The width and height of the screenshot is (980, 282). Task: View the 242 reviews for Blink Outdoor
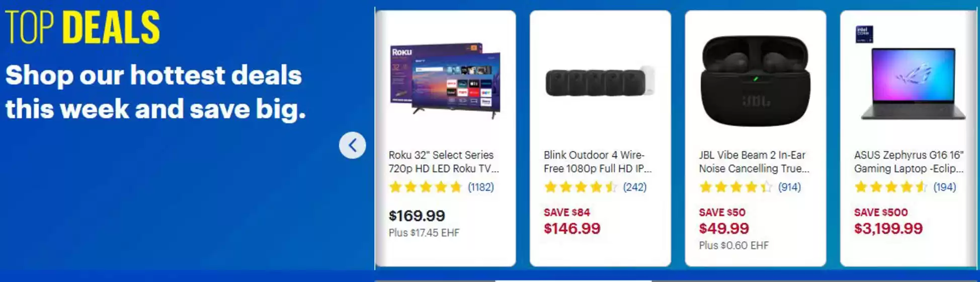(635, 187)
